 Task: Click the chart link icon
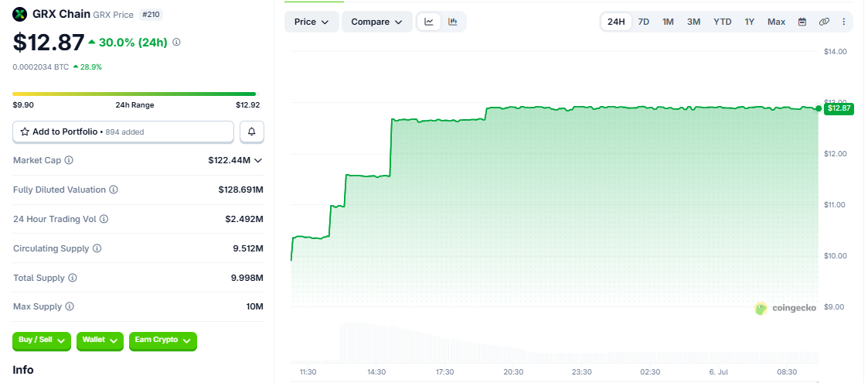tap(824, 22)
